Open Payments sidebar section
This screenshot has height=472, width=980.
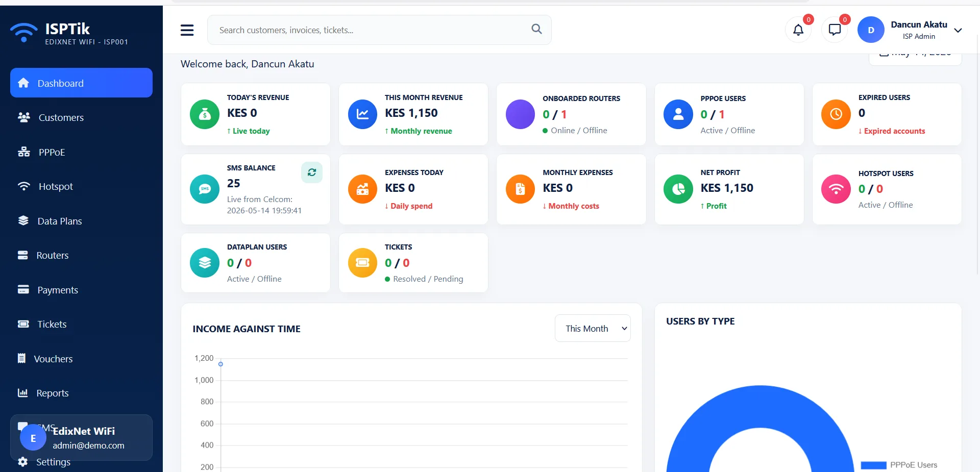[x=81, y=290]
